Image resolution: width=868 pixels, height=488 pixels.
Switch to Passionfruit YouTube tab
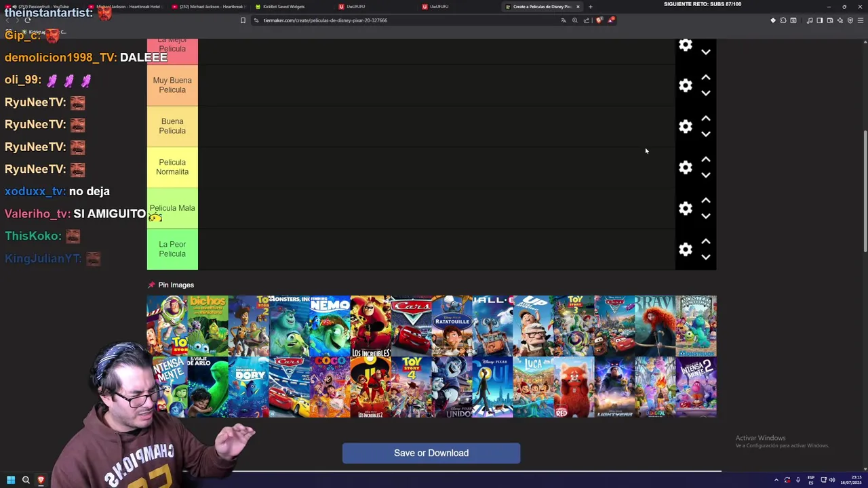coord(44,7)
